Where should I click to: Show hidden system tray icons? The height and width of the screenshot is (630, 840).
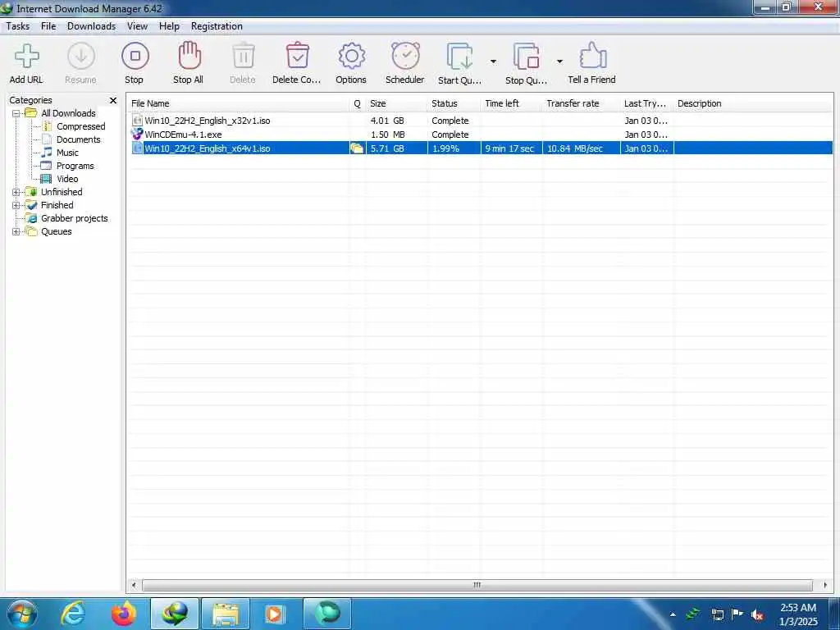point(673,614)
